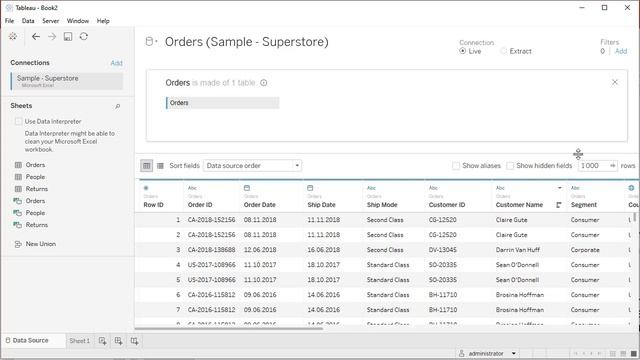Close the Orders table details pane
The image size is (640, 360).
pyautogui.click(x=615, y=82)
